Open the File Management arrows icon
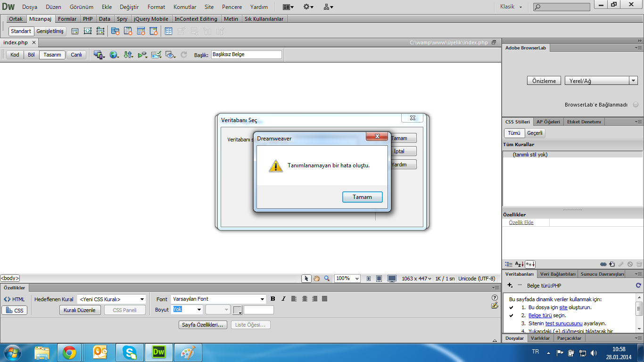This screenshot has height=362, width=644. [x=128, y=55]
